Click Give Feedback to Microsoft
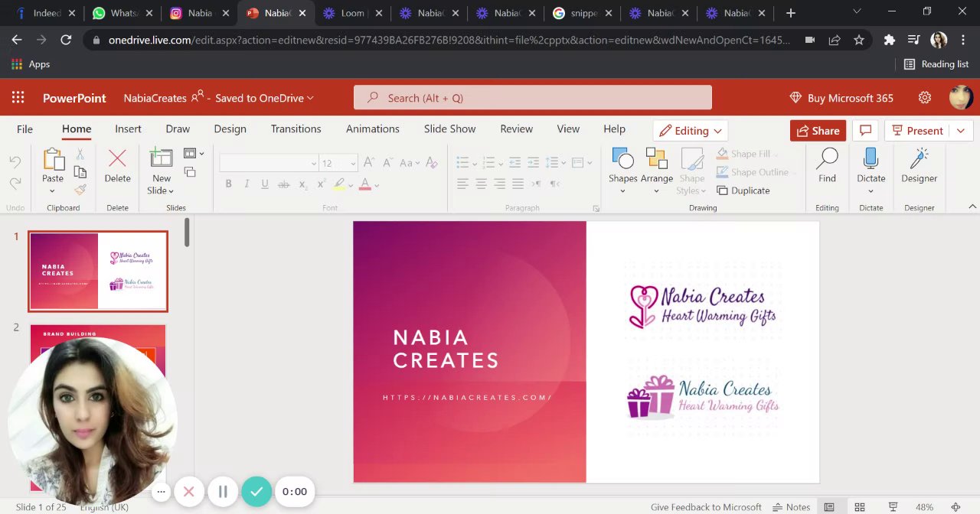This screenshot has width=980, height=514. tap(706, 507)
